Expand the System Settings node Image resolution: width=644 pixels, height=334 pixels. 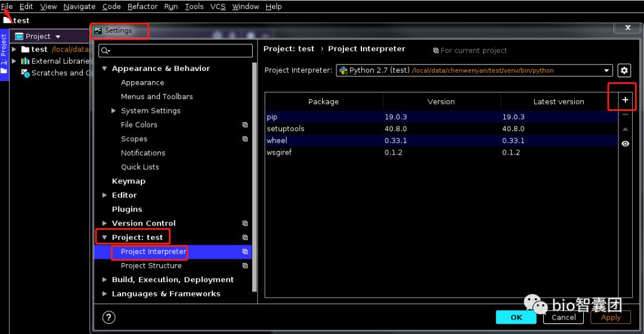(x=114, y=110)
